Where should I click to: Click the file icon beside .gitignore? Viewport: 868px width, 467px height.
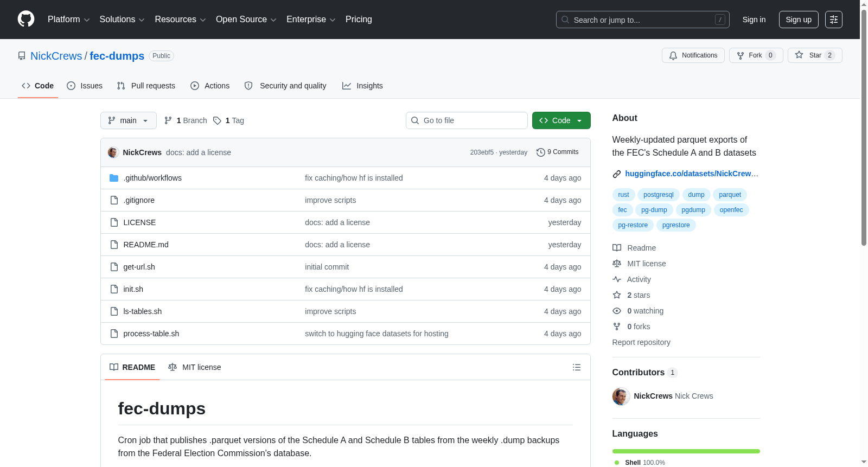tap(114, 200)
